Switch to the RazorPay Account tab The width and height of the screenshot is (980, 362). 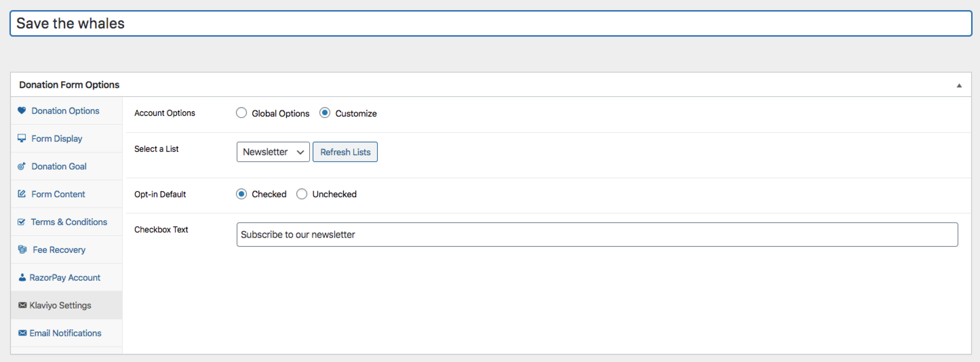(x=66, y=277)
